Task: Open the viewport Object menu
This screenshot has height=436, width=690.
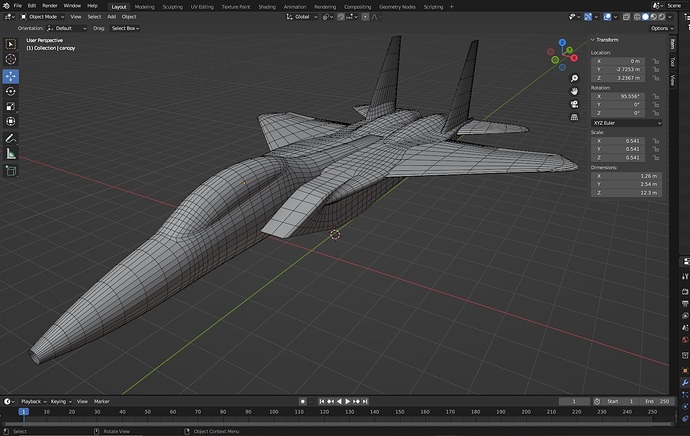Action: point(129,17)
